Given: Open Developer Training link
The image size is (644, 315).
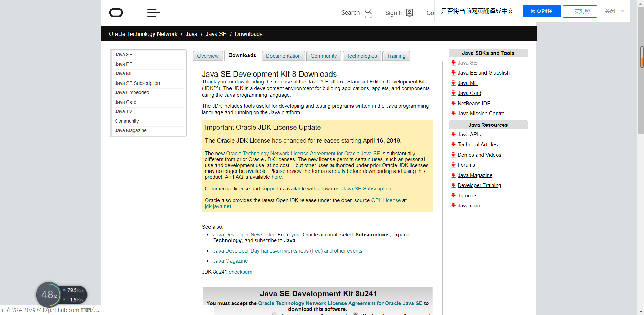Looking at the screenshot, I should pyautogui.click(x=479, y=185).
